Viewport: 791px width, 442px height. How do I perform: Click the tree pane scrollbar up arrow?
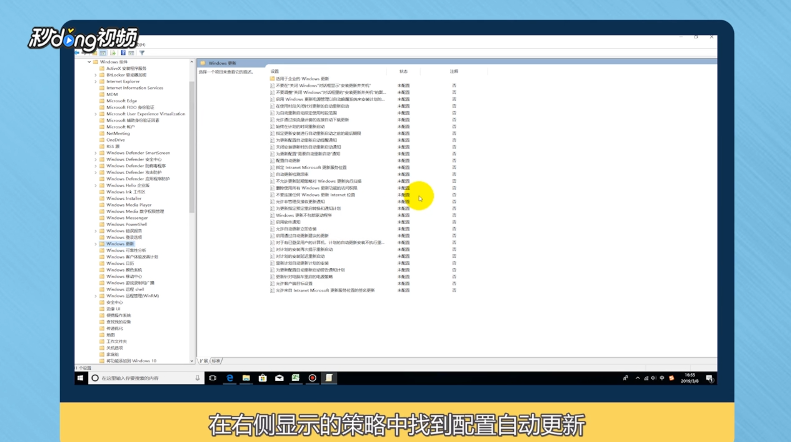(192, 62)
